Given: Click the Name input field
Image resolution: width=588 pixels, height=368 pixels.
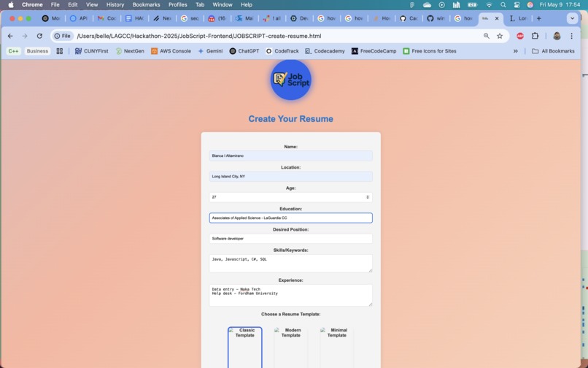Looking at the screenshot, I should [290, 156].
